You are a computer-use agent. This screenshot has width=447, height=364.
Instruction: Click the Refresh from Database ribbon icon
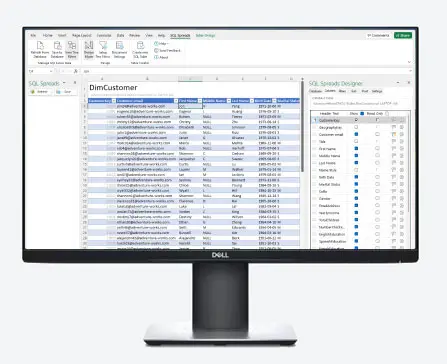[40, 46]
